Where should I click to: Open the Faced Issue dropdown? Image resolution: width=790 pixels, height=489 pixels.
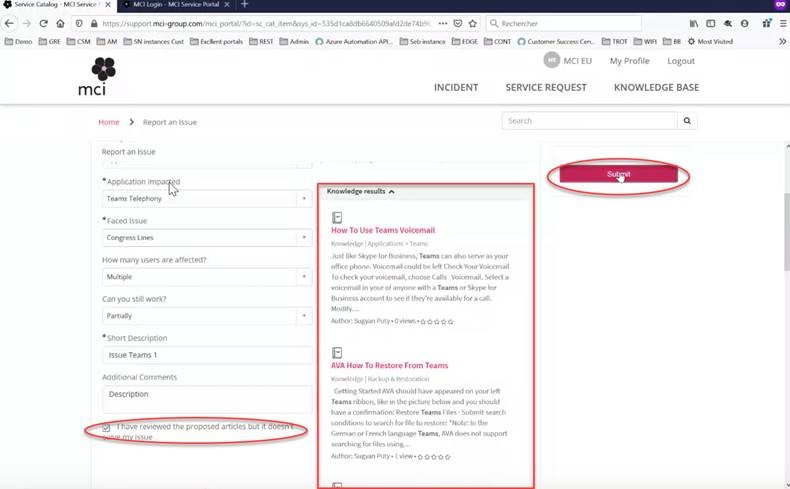point(207,238)
